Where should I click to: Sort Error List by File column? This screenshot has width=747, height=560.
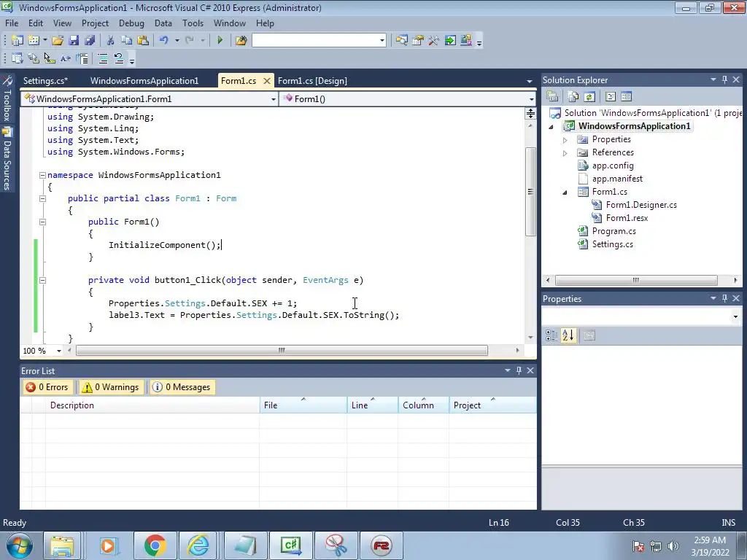pos(303,405)
